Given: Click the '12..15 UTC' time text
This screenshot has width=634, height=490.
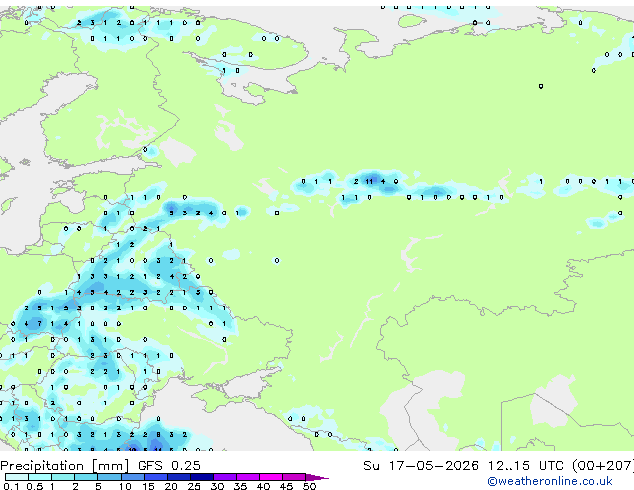Looking at the screenshot, I should click(x=526, y=466).
